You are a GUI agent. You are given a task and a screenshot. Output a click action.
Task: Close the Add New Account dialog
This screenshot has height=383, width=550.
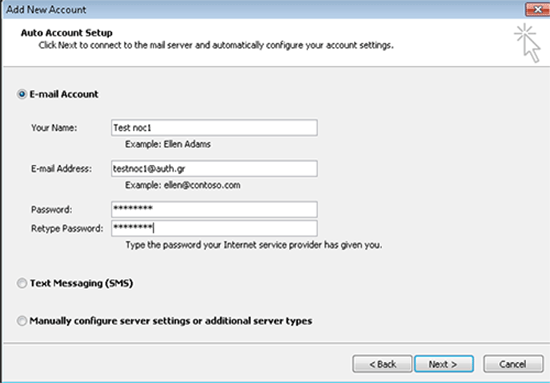(x=537, y=9)
